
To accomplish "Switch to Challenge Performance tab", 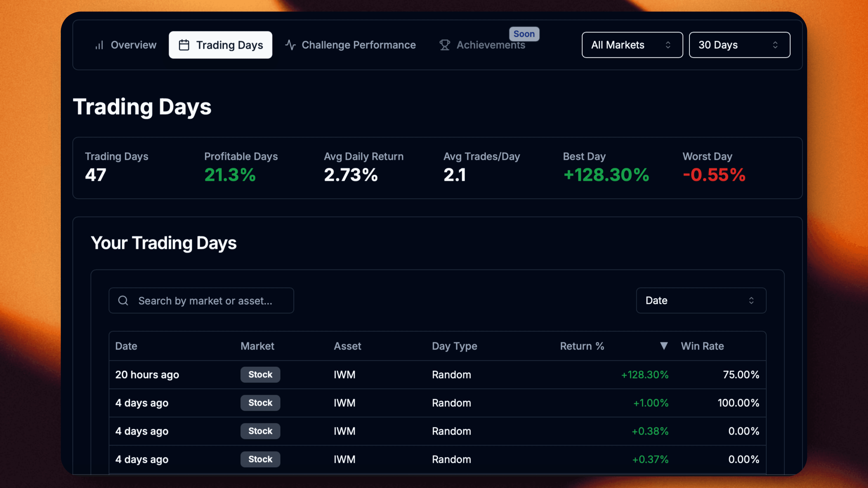I will [x=350, y=45].
